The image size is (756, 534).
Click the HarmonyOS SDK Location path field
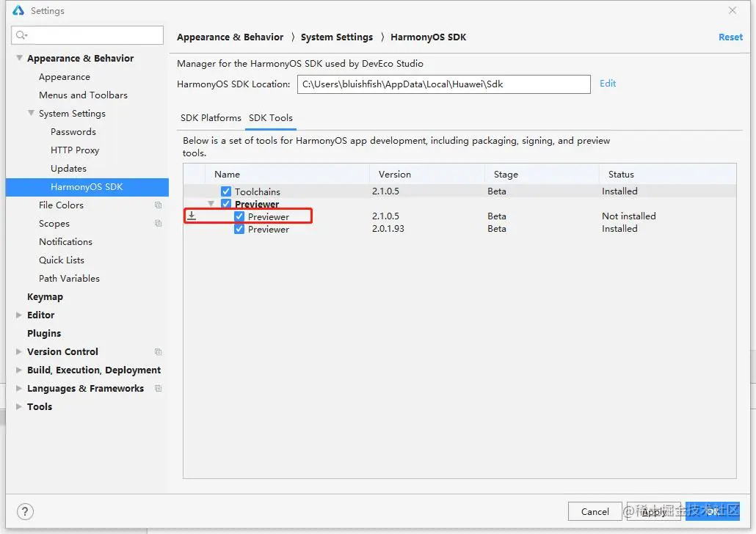443,84
